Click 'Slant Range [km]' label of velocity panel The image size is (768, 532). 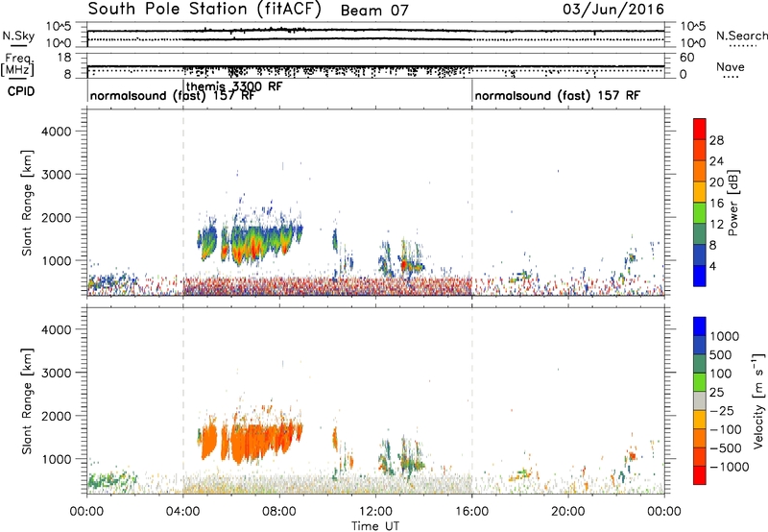click(27, 401)
